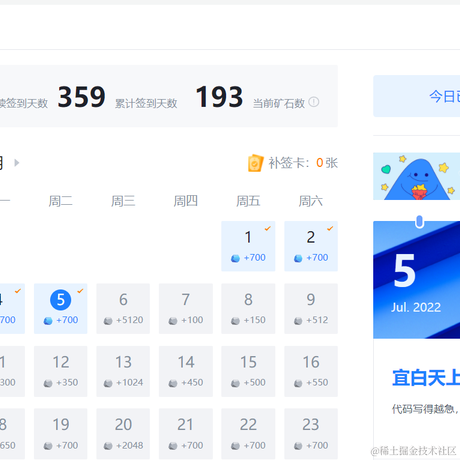Screen dimensions: 460x460
Task: Select calendar day 14 with +450
Action: click(x=186, y=371)
